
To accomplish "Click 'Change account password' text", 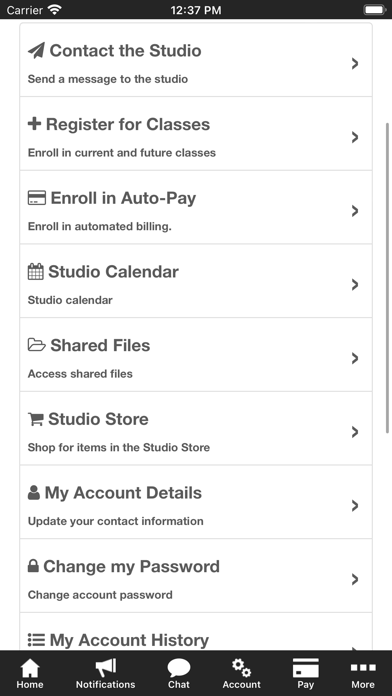I will pyautogui.click(x=100, y=595).
